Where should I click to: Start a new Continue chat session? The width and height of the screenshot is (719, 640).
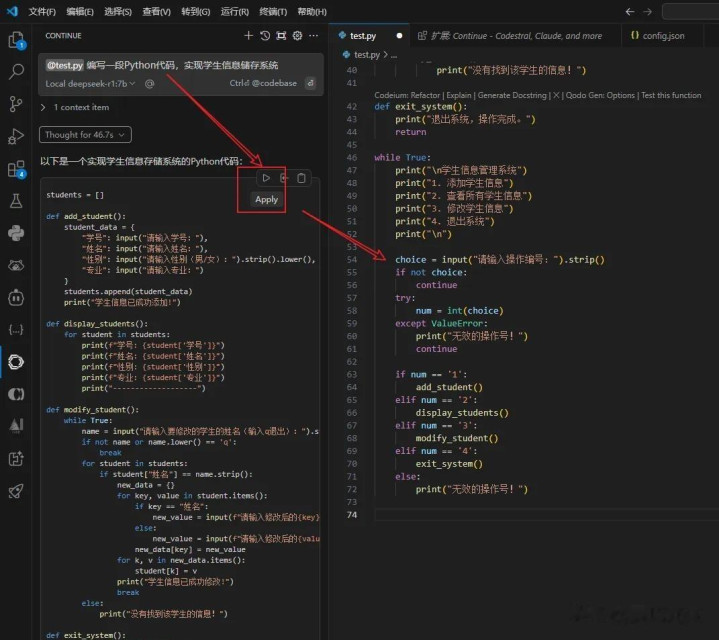248,36
